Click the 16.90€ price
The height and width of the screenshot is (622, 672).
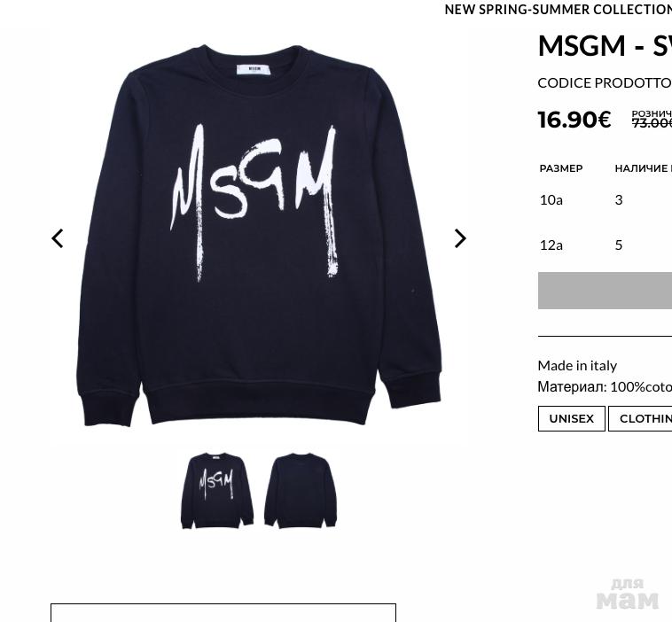[574, 120]
